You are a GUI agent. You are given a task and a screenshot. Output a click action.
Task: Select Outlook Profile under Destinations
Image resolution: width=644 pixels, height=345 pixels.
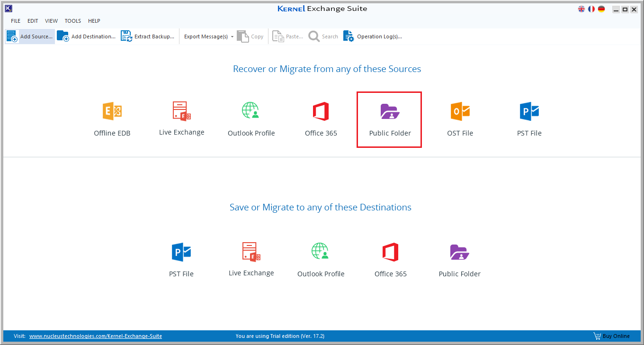pyautogui.click(x=321, y=260)
